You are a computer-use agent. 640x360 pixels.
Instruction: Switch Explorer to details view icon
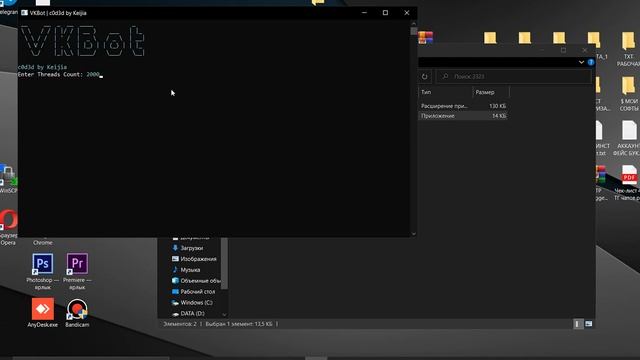577,324
